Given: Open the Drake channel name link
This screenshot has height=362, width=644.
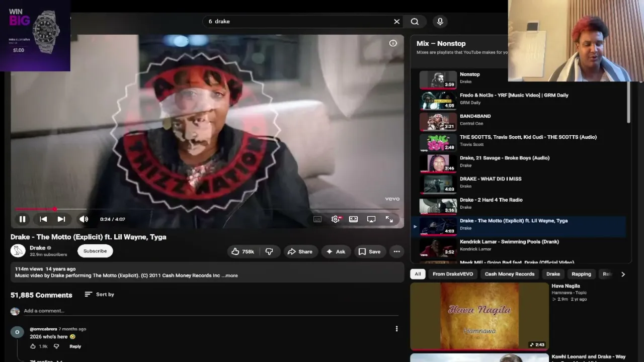Looking at the screenshot, I should coord(38,248).
